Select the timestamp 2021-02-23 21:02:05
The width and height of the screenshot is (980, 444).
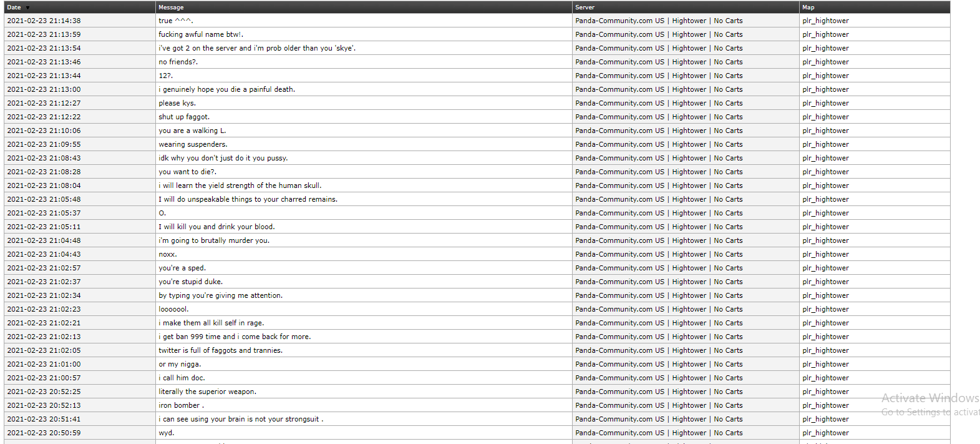click(x=43, y=350)
